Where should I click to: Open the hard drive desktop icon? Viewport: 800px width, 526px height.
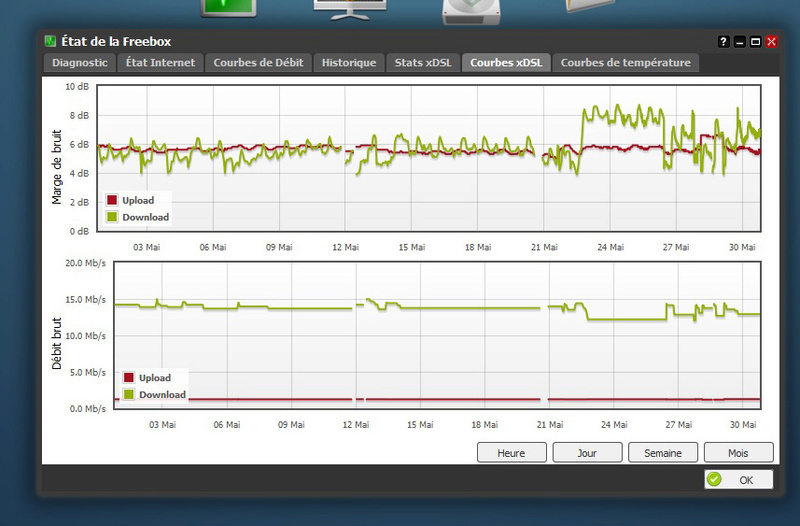(x=471, y=11)
